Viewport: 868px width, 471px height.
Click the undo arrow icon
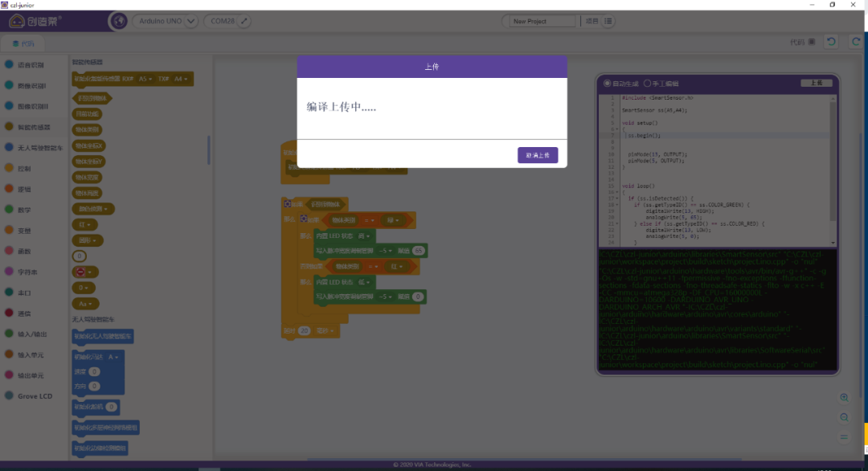coord(832,42)
